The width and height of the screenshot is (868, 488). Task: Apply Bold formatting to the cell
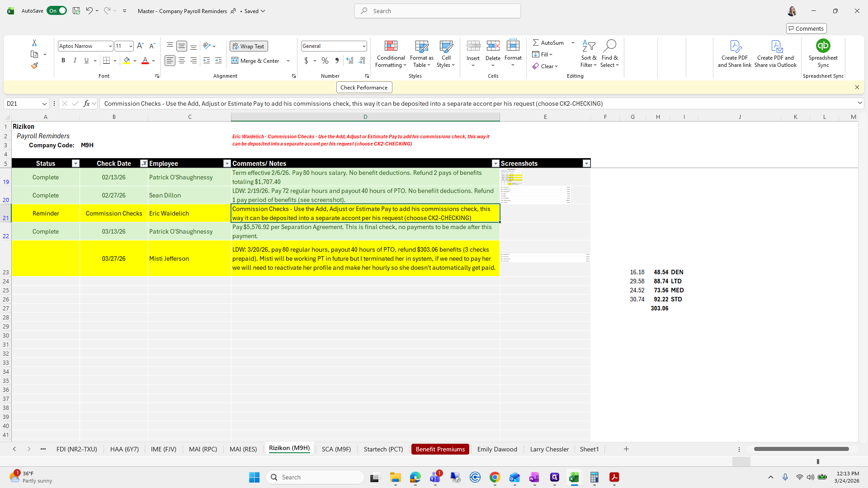63,61
